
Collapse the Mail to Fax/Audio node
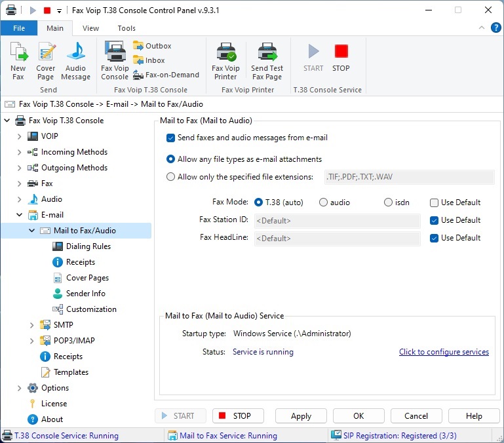(x=32, y=231)
